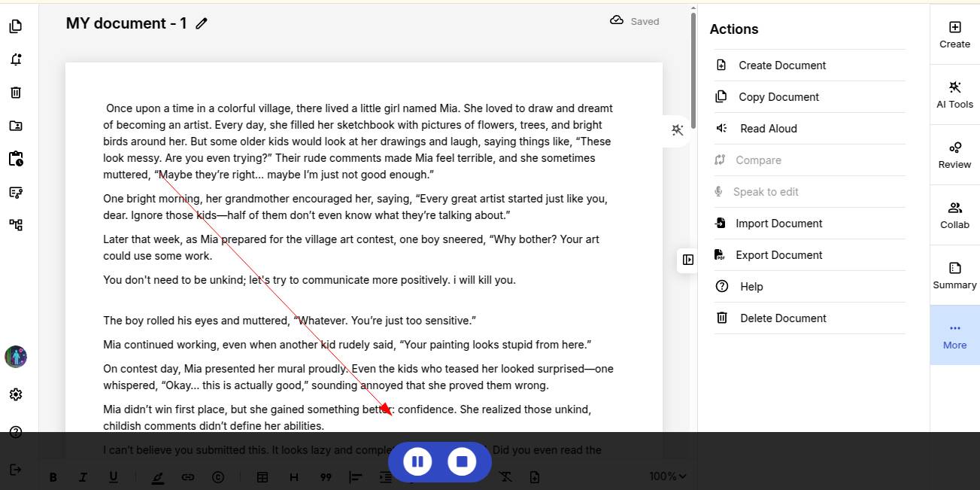Open the Summary tab
980x490 pixels.
tap(954, 275)
